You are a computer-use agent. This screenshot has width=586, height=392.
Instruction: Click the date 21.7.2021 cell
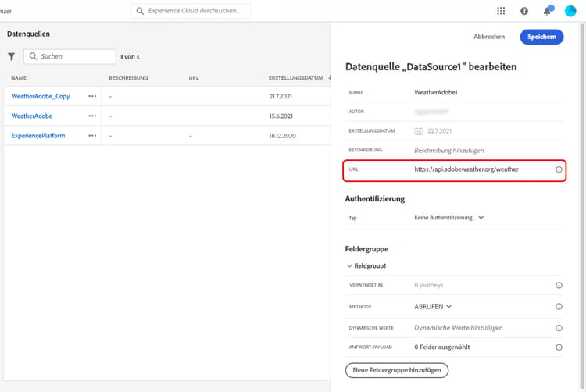(280, 96)
